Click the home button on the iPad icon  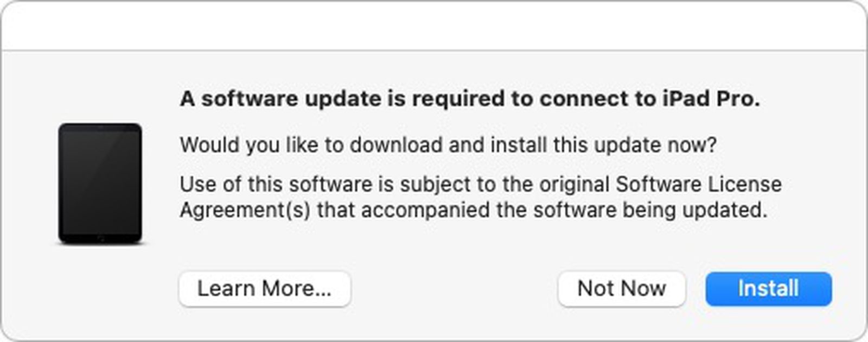point(100,238)
